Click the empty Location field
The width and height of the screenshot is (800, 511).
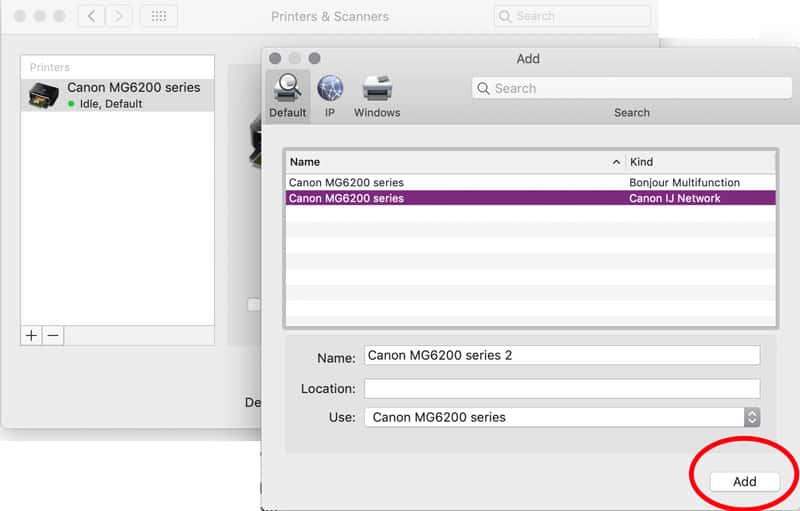coord(561,388)
